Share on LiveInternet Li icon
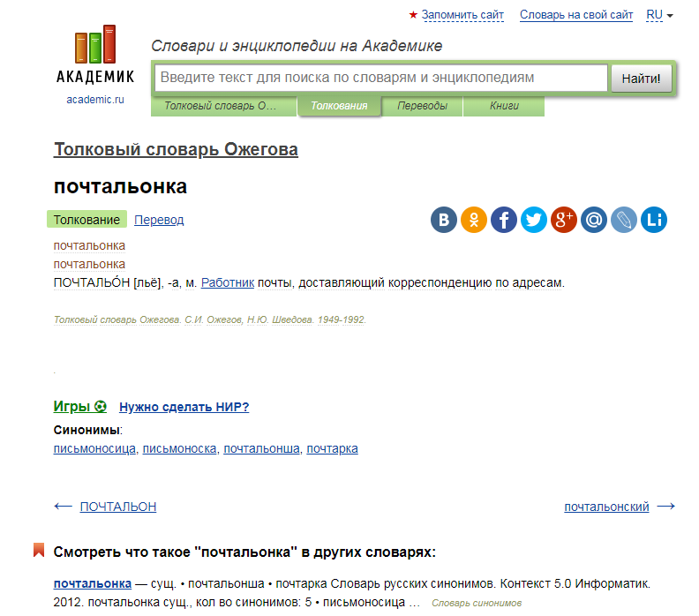The image size is (699, 616). click(653, 220)
